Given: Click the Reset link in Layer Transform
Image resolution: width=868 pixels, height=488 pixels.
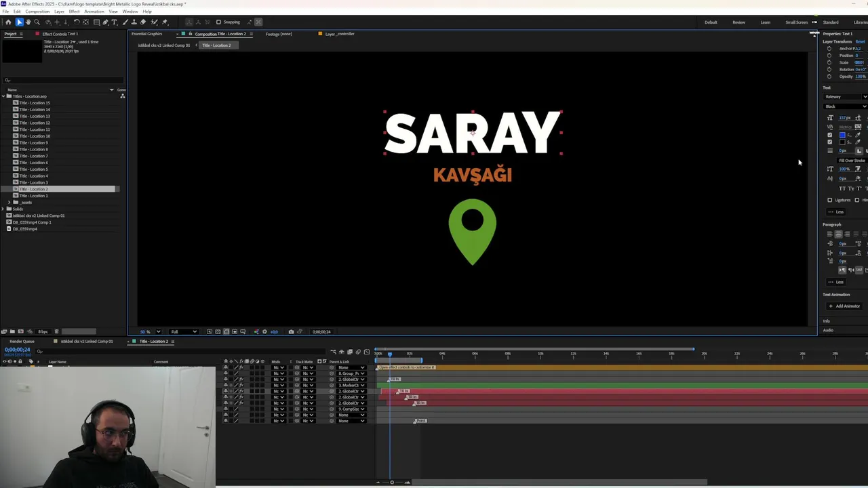Looking at the screenshot, I should 860,41.
